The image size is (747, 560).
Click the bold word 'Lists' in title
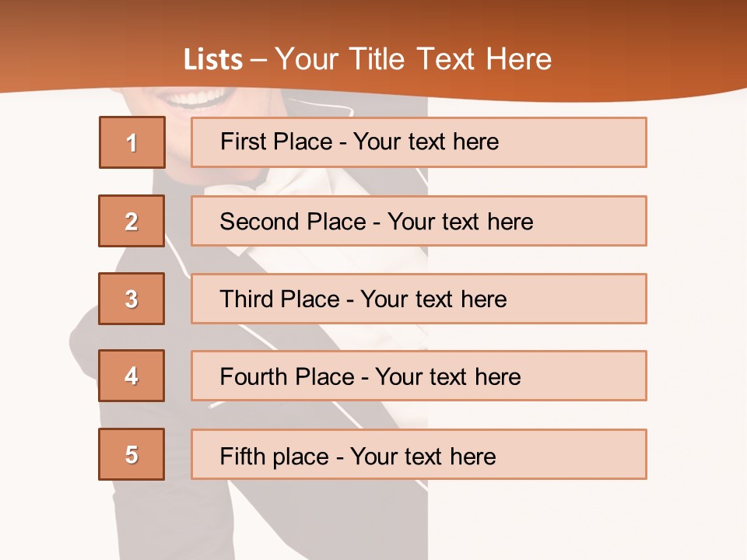(x=212, y=60)
